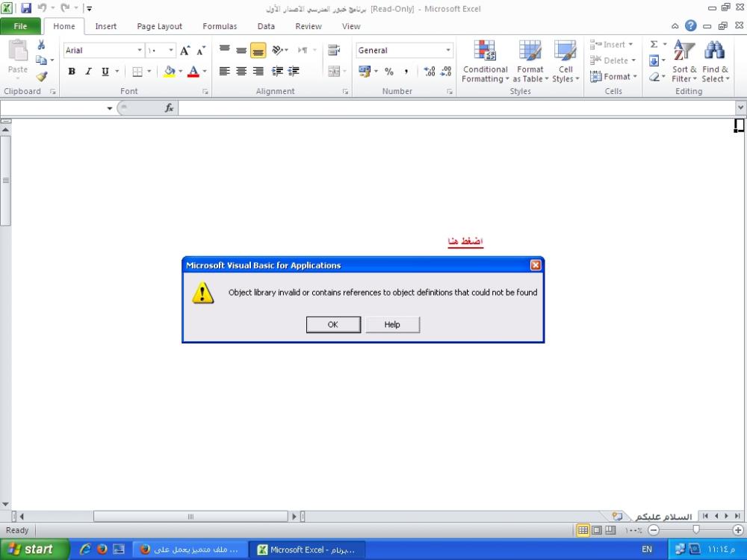
Task: Open the File tab
Action: point(20,26)
